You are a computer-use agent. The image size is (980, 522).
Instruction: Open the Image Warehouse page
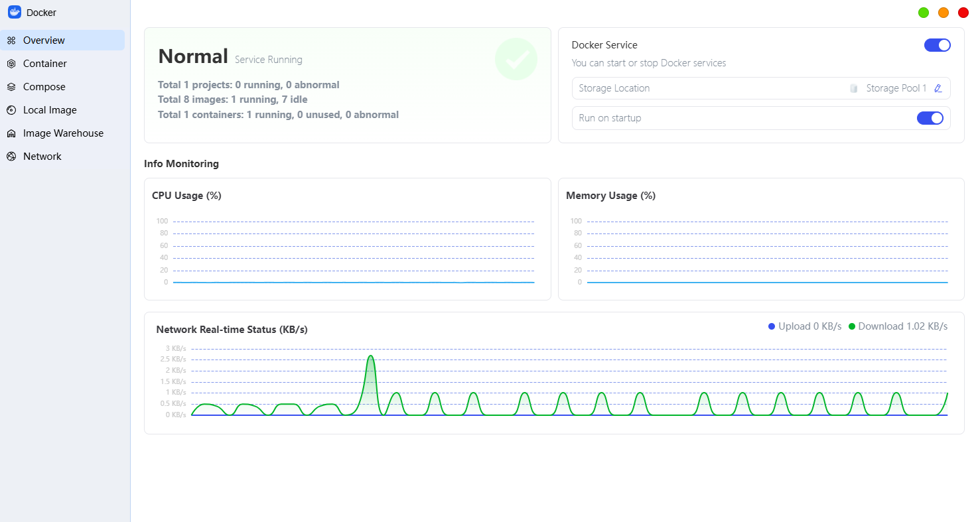point(62,133)
